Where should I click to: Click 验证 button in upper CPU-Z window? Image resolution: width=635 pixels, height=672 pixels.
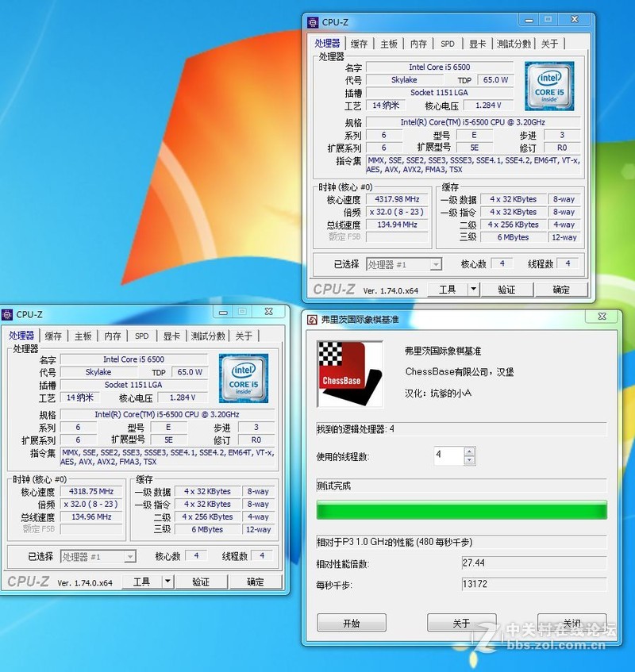(506, 290)
